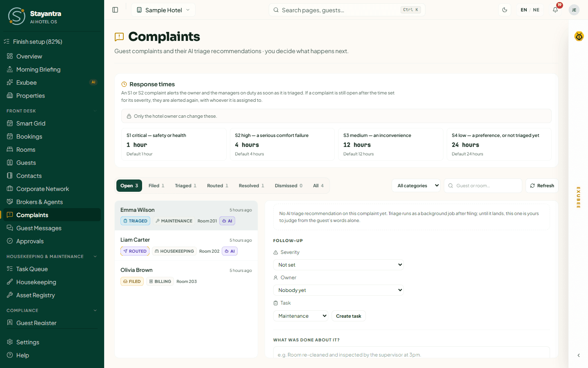Open Finish setup (82%)
This screenshot has height=368, width=588.
pyautogui.click(x=52, y=42)
